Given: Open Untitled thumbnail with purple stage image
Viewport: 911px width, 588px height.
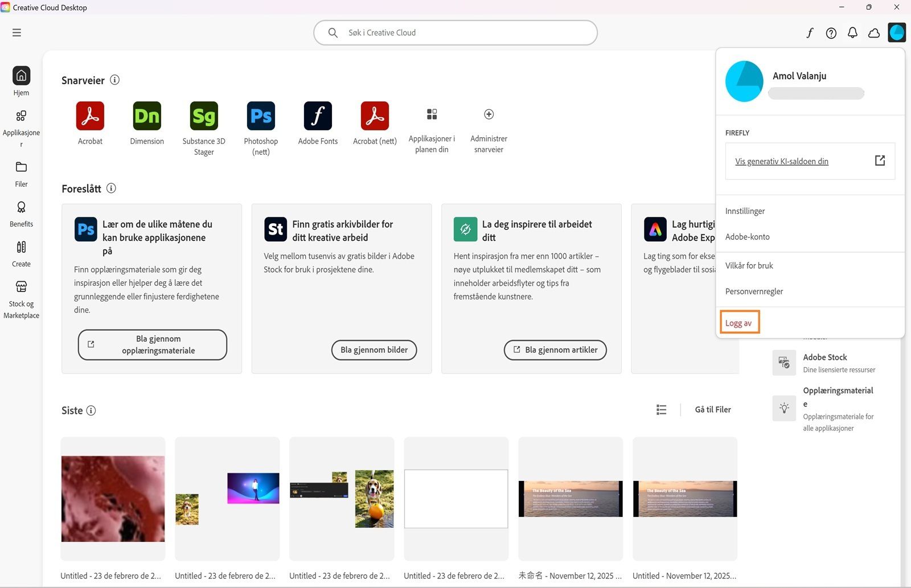Looking at the screenshot, I should [x=227, y=499].
